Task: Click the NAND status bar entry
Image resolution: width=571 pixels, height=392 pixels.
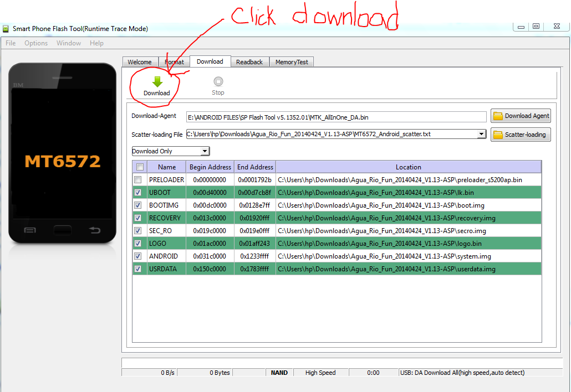Action: pyautogui.click(x=279, y=373)
